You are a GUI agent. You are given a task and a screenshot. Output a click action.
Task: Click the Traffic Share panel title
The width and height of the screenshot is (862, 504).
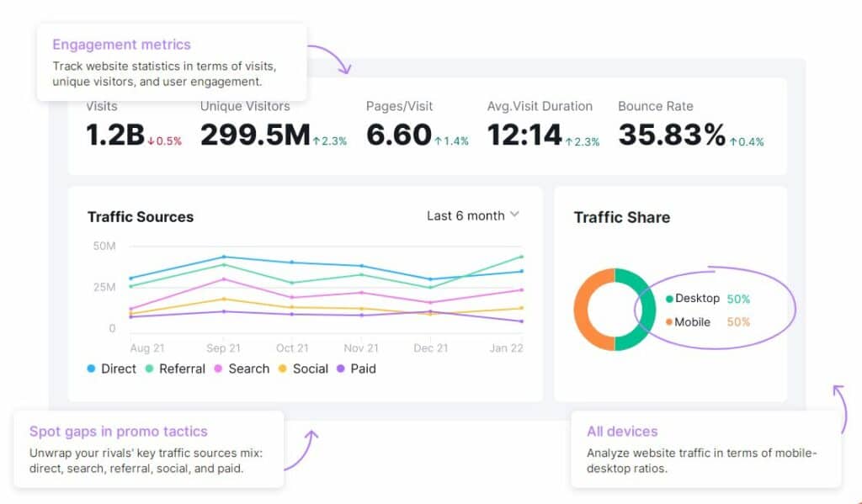(622, 218)
